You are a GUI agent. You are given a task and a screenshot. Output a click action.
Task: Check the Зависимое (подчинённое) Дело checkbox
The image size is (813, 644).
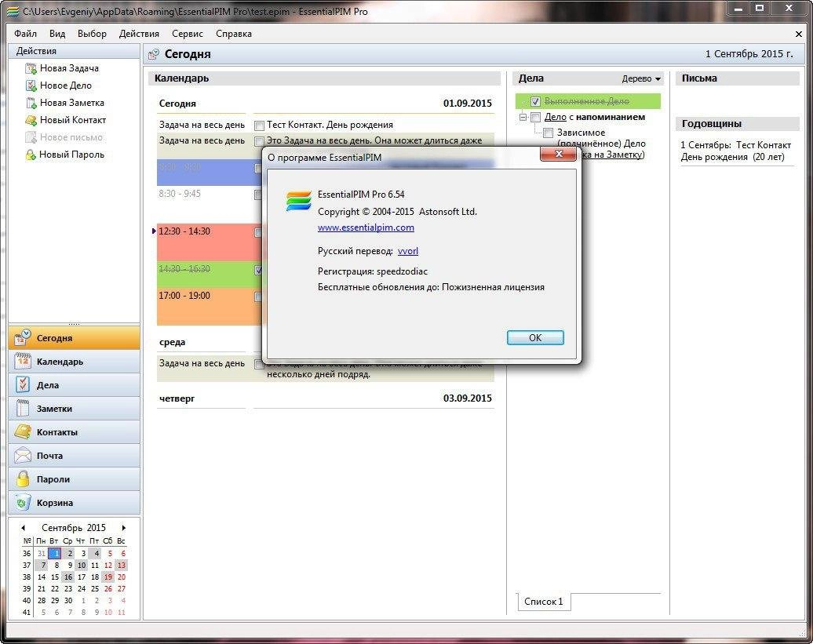(548, 133)
